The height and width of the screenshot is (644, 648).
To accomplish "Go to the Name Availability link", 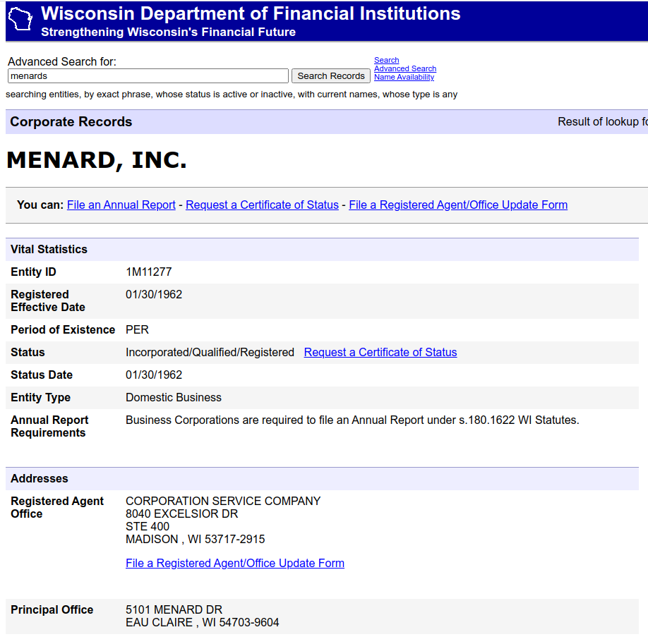I will point(404,78).
